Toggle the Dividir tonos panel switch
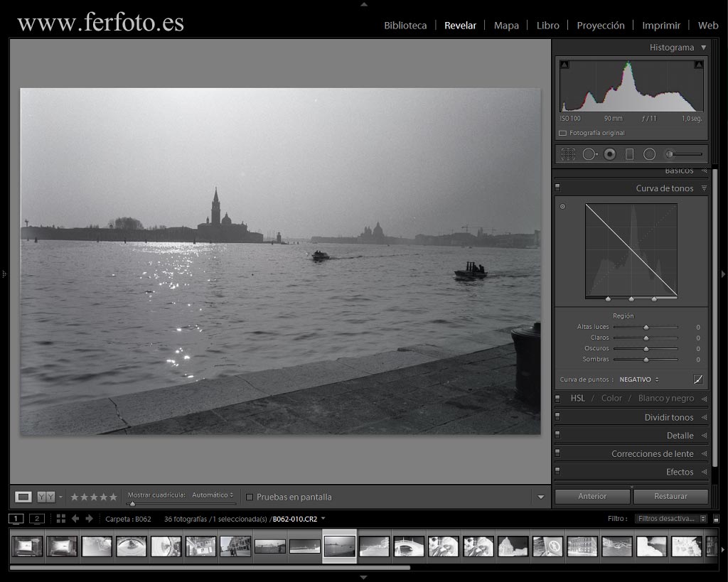Viewport: 728px width, 582px height. (557, 416)
